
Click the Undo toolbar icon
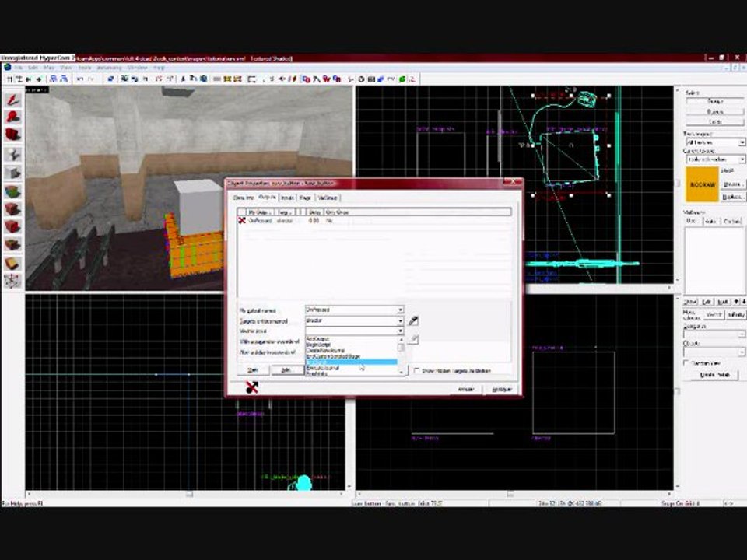point(80,79)
